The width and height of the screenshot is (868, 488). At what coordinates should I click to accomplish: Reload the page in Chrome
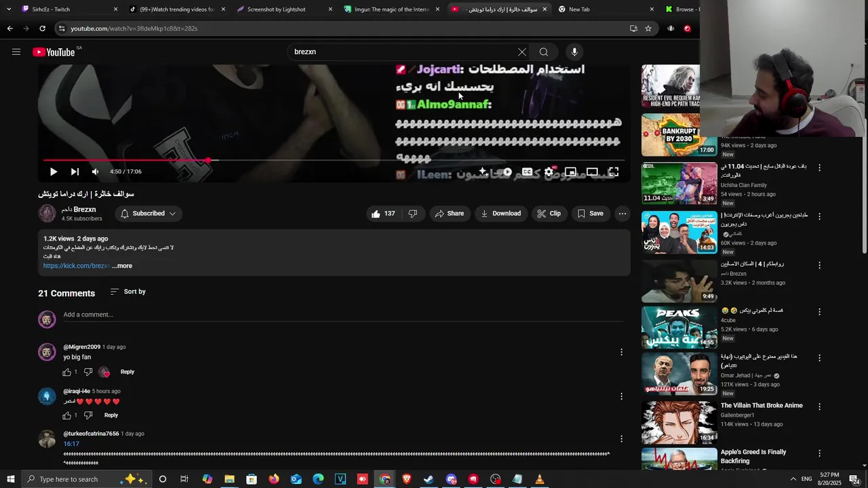pos(42,28)
